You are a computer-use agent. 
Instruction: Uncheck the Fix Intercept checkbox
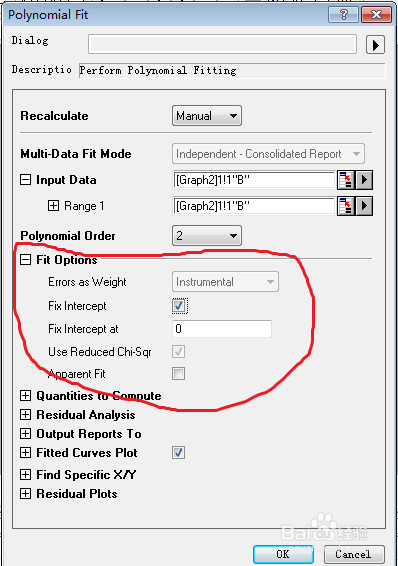coord(179,306)
